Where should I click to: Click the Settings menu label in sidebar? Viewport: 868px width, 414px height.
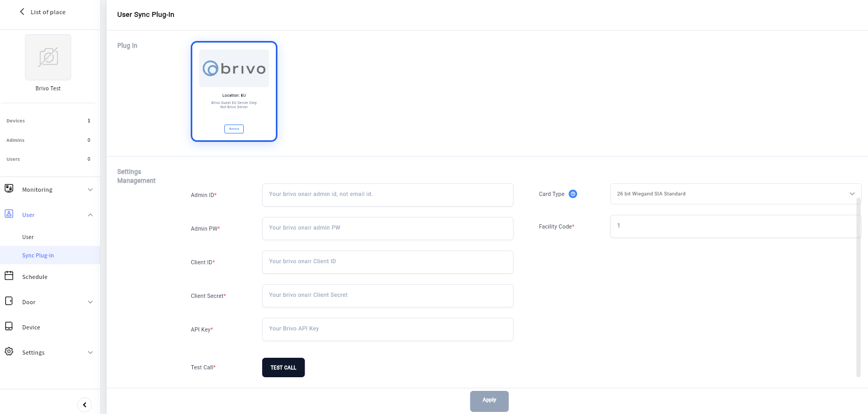coord(33,353)
